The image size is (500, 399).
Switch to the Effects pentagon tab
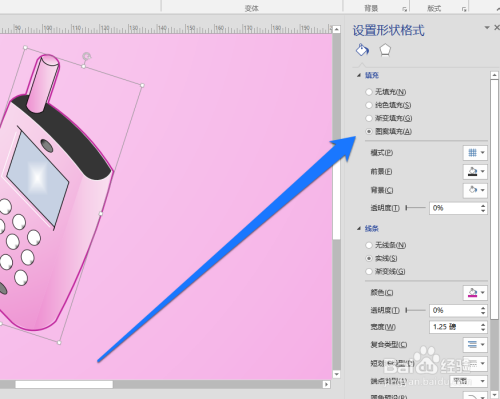click(385, 50)
